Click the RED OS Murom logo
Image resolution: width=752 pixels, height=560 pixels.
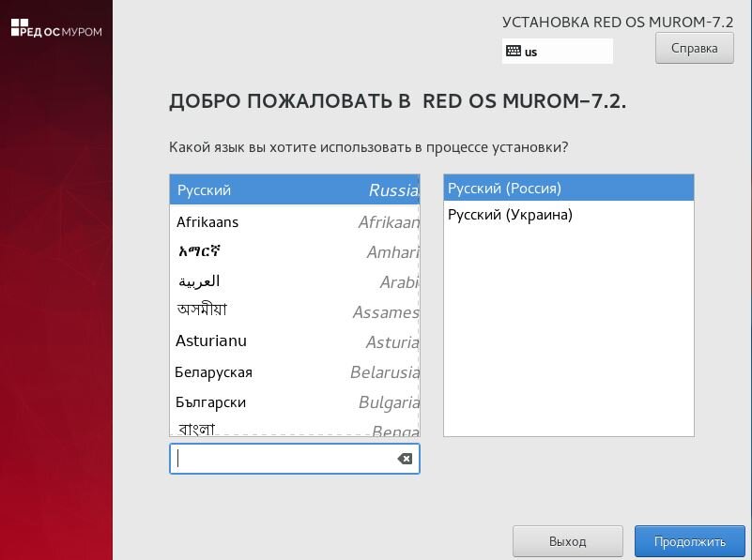tap(56, 28)
